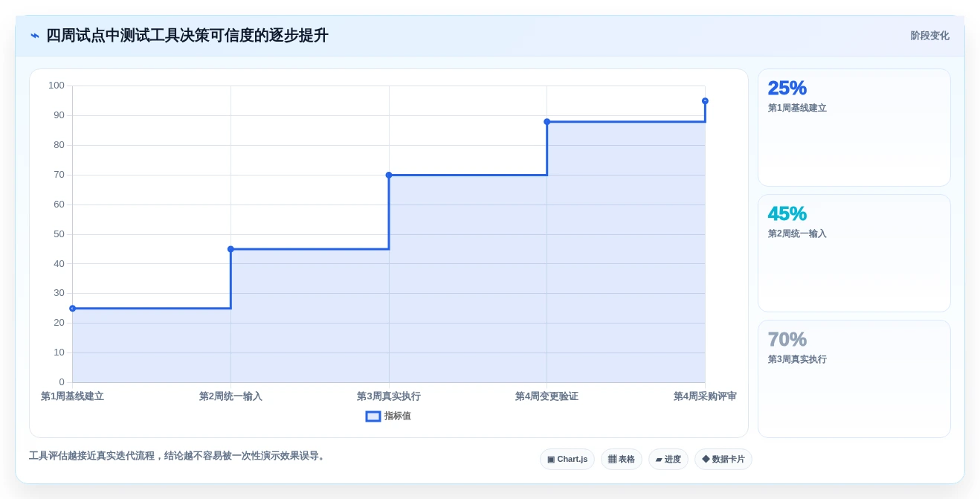Select the 进度 tag chip
980x499 pixels.
tap(668, 459)
